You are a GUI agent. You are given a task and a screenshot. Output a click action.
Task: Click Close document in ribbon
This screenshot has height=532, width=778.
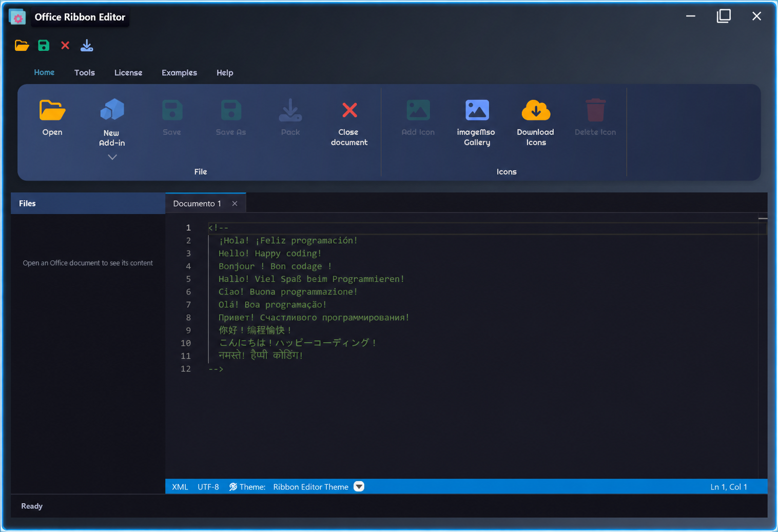pyautogui.click(x=349, y=124)
